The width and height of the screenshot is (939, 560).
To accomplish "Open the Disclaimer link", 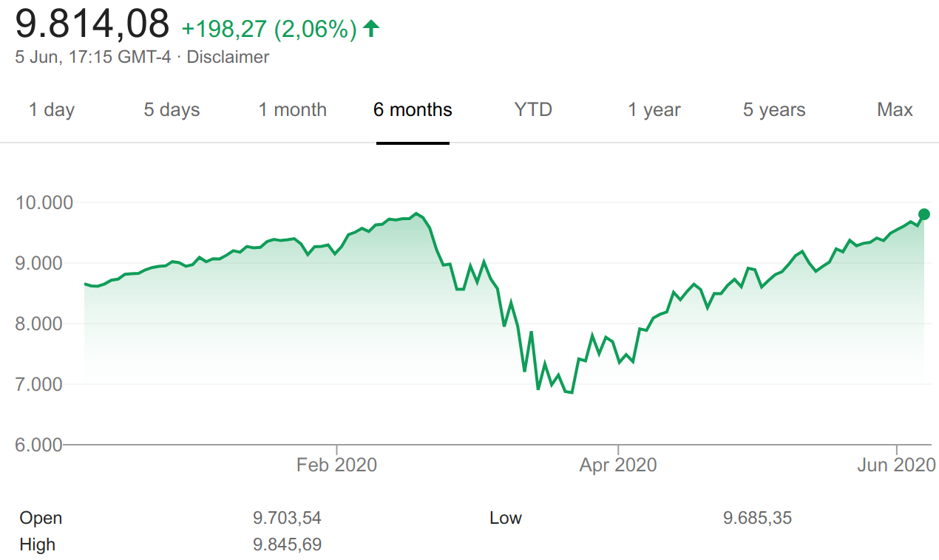I will click(228, 57).
